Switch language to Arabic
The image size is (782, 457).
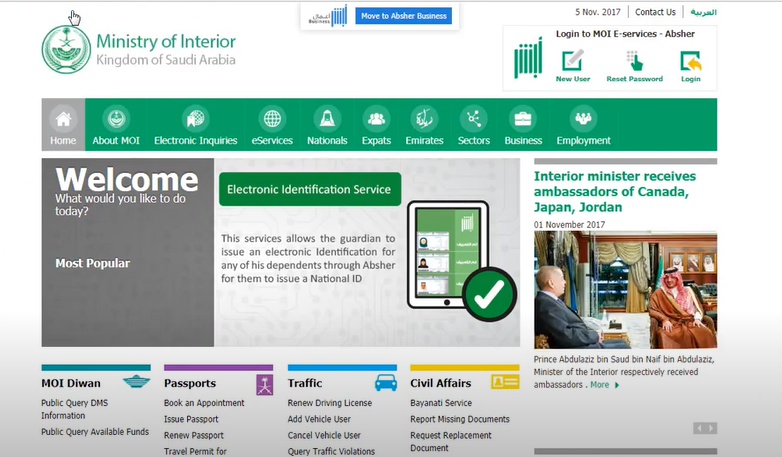[x=703, y=12]
